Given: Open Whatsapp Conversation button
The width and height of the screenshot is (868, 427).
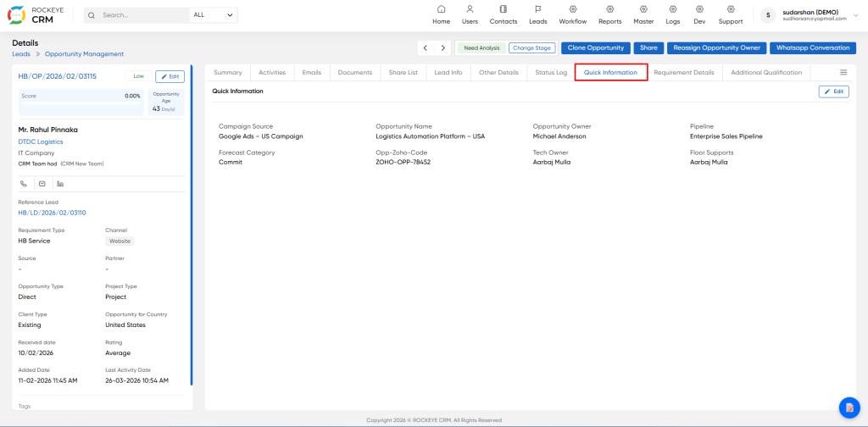Looking at the screenshot, I should coord(812,48).
